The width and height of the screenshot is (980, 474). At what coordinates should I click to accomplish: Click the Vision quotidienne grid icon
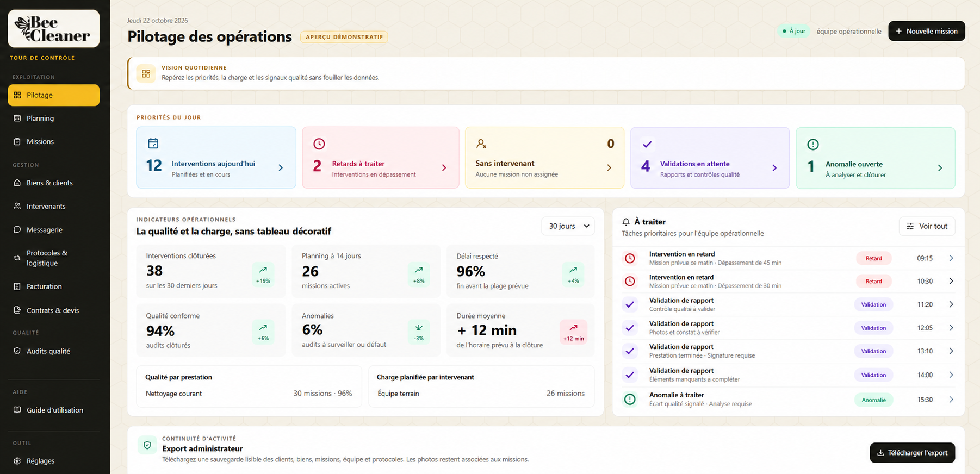coord(146,73)
